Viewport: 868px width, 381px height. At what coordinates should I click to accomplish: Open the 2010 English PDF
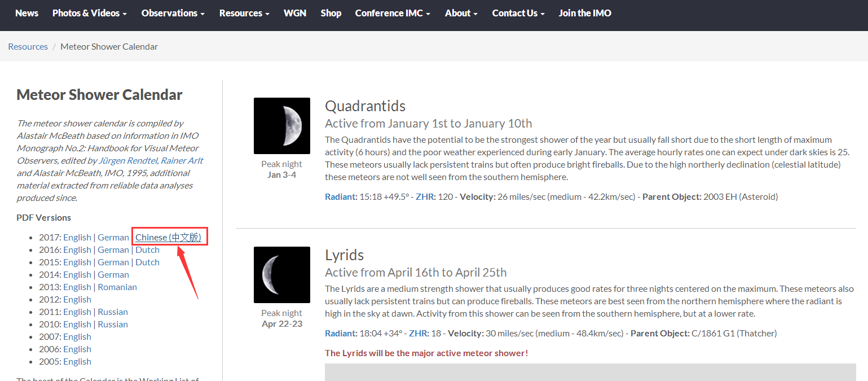[x=77, y=324]
